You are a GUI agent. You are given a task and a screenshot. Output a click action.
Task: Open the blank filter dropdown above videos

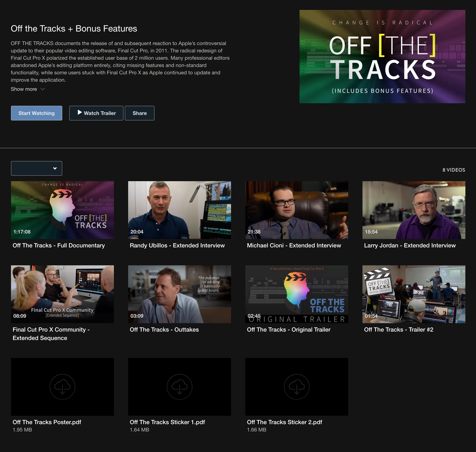36,168
